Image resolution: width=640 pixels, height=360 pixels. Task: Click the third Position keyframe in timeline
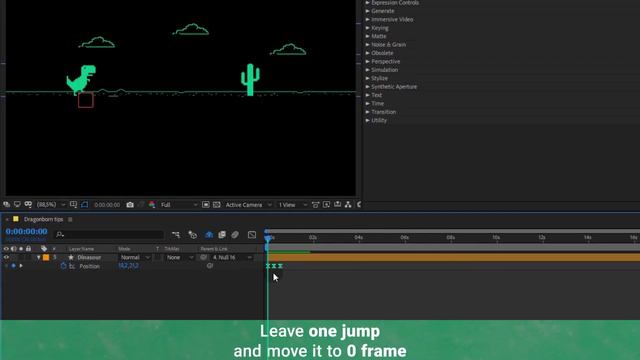(280, 266)
